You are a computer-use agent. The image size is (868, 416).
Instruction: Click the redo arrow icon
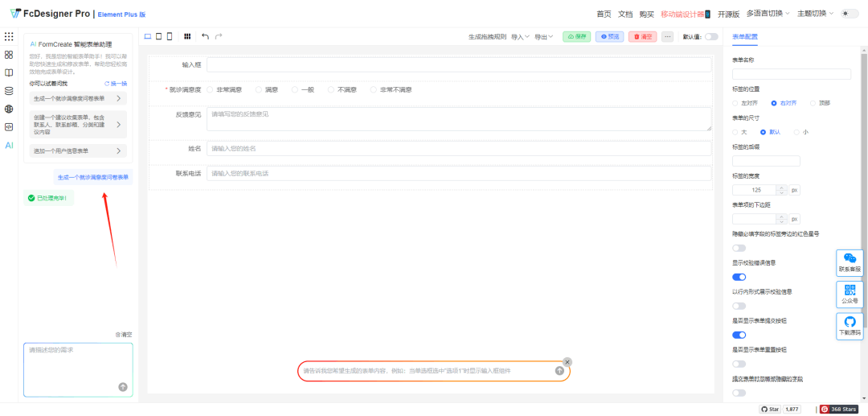click(219, 36)
